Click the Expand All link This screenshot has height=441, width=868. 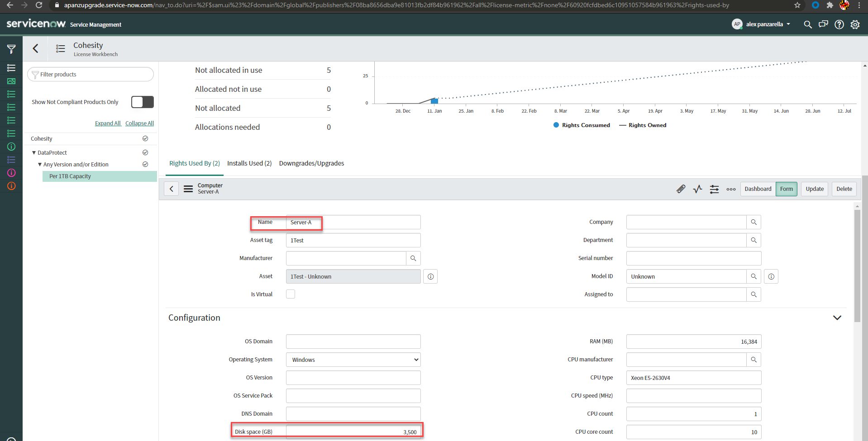point(108,123)
